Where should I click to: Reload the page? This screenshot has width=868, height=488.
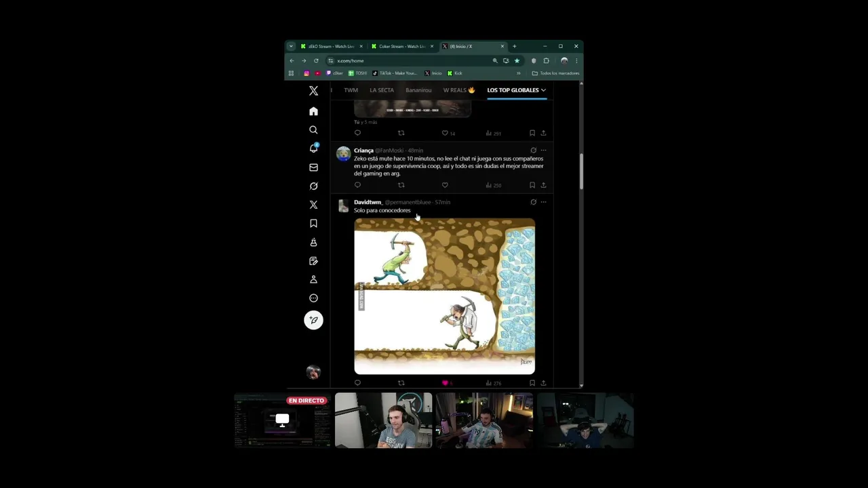[316, 60]
